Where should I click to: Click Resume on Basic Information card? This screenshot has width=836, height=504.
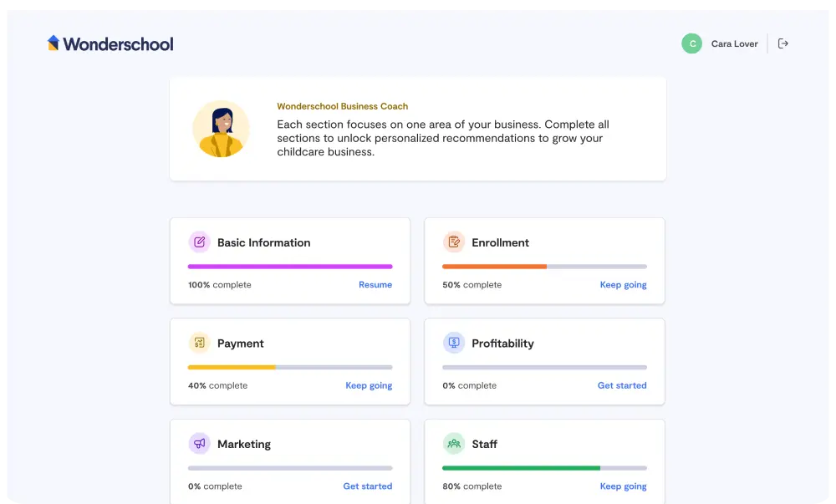coord(375,285)
